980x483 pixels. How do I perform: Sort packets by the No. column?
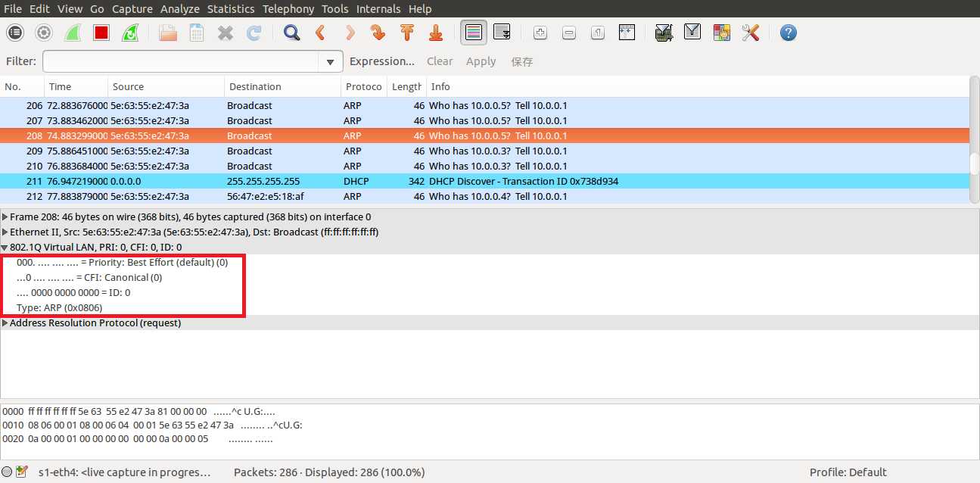22,86
